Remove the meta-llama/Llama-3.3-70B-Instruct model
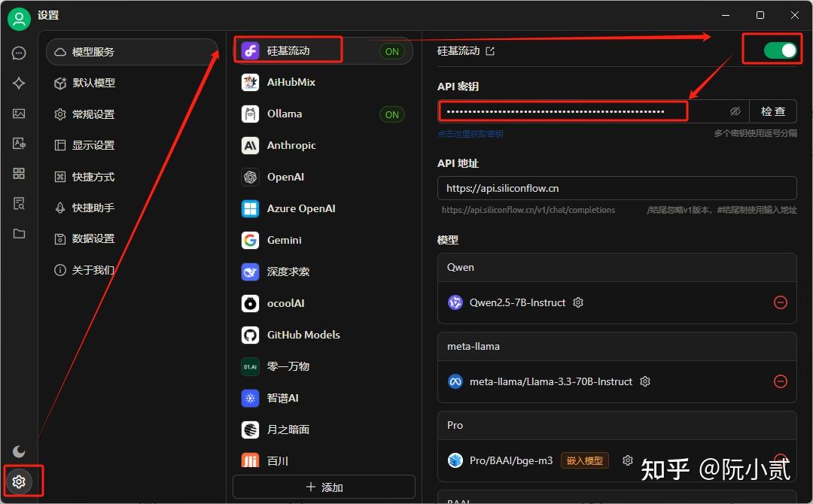This screenshot has height=504, width=813. [x=781, y=381]
